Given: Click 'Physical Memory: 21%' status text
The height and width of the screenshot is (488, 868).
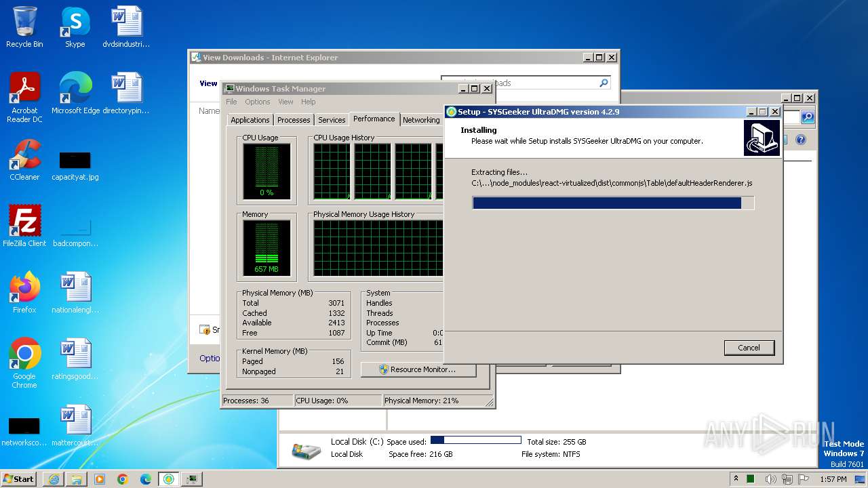Looking at the screenshot, I should coord(421,401).
